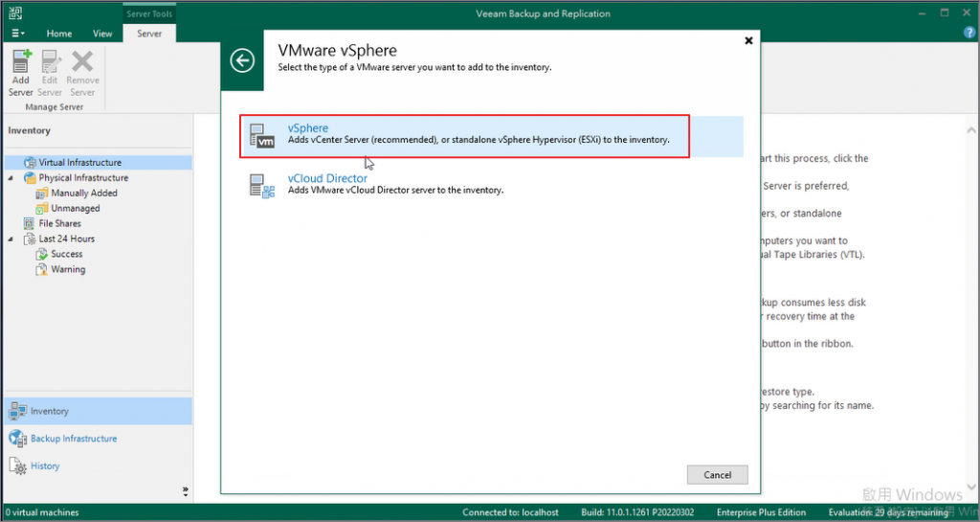Click the Edit Server ribbon icon
The image size is (980, 522).
(50, 61)
